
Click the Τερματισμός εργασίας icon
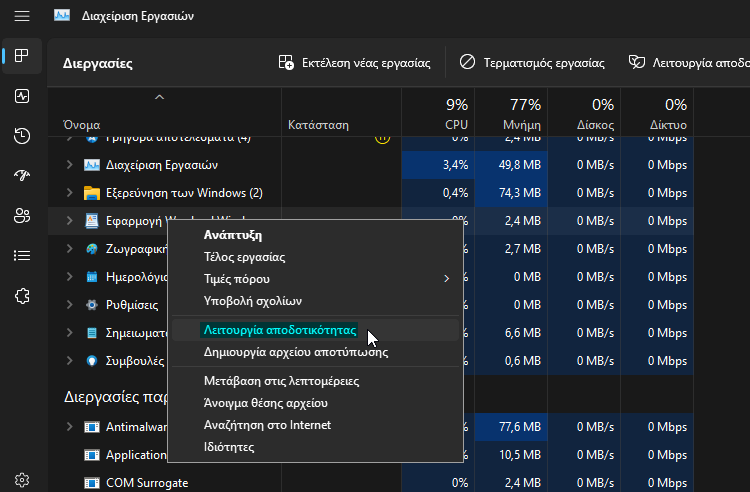click(x=467, y=62)
